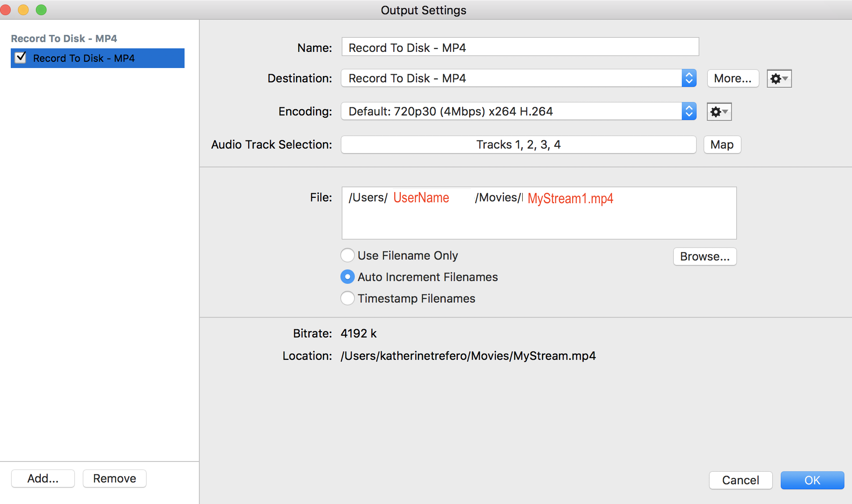Image resolution: width=852 pixels, height=504 pixels.
Task: Click the Record To Disk - MP4 group header
Action: coord(64,38)
